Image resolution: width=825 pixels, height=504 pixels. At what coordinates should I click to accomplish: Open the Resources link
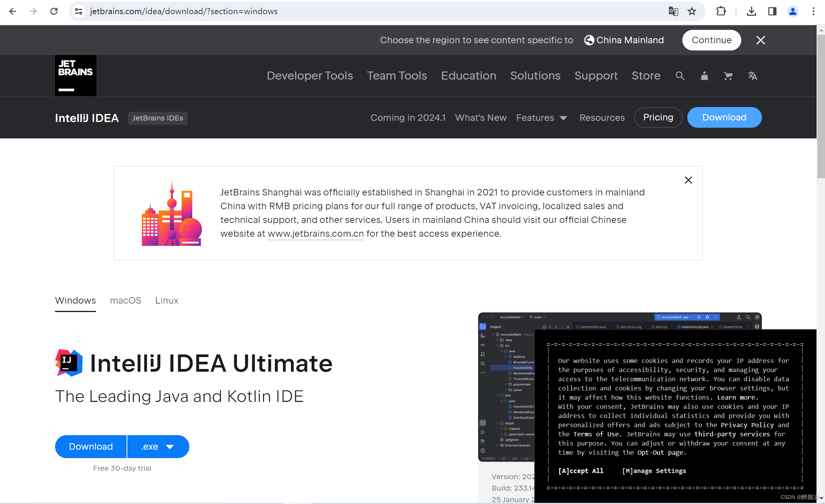602,118
